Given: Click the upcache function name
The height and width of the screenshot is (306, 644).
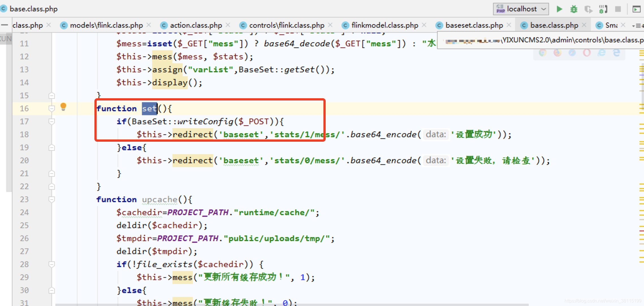Looking at the screenshot, I should click(160, 200).
